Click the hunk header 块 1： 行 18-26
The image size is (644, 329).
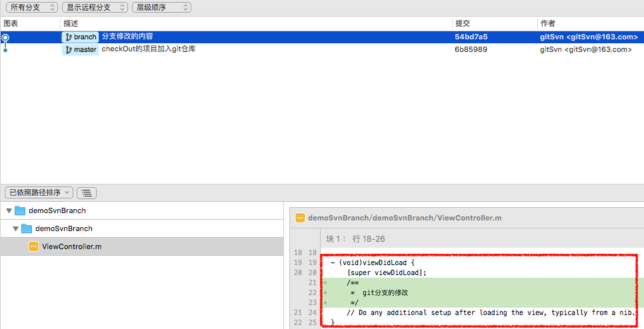point(356,238)
